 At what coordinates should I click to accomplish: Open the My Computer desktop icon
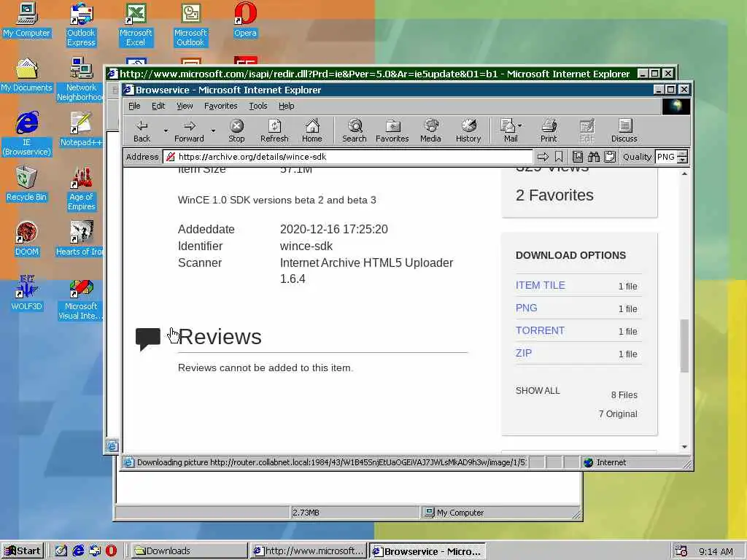tap(27, 20)
